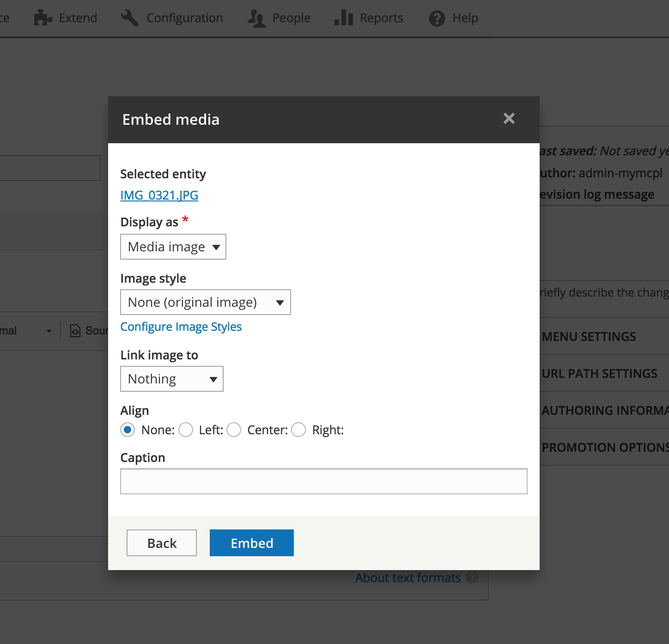
Task: Close the Embed media dialog
Action: (x=509, y=119)
